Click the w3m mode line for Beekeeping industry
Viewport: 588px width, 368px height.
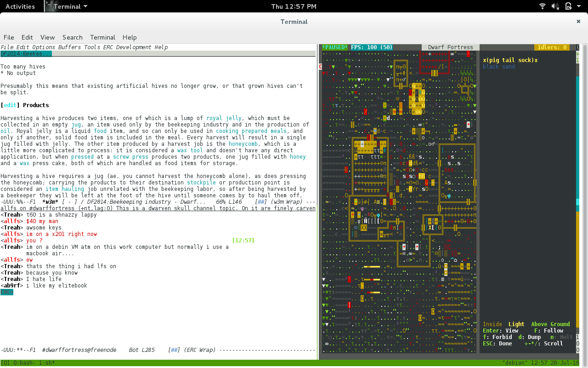tap(158, 202)
